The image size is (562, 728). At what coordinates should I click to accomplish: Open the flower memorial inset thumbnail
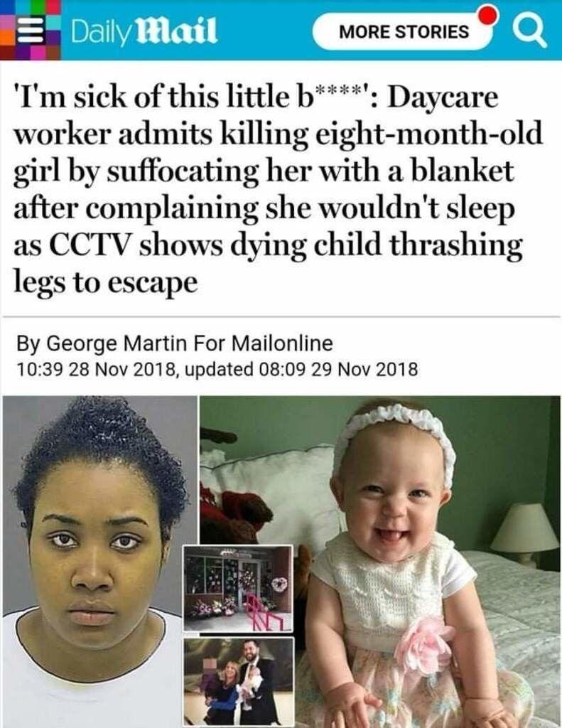pyautogui.click(x=238, y=588)
